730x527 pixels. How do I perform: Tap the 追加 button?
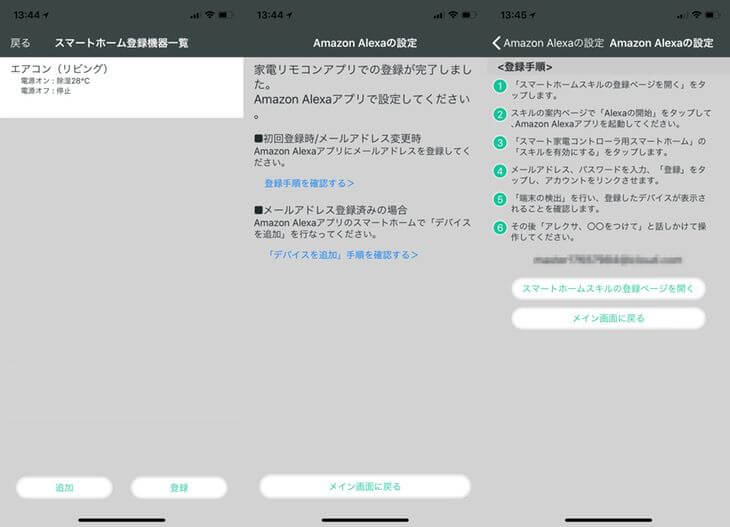64,487
